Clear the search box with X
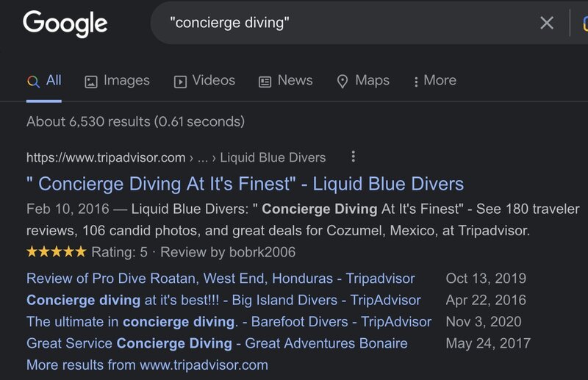Image resolution: width=588 pixels, height=380 pixels. coord(547,24)
